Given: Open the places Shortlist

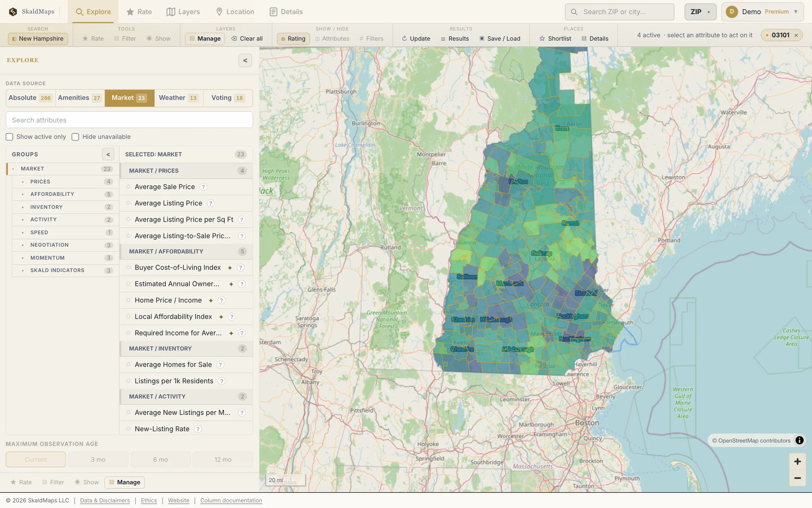Looking at the screenshot, I should click(555, 38).
